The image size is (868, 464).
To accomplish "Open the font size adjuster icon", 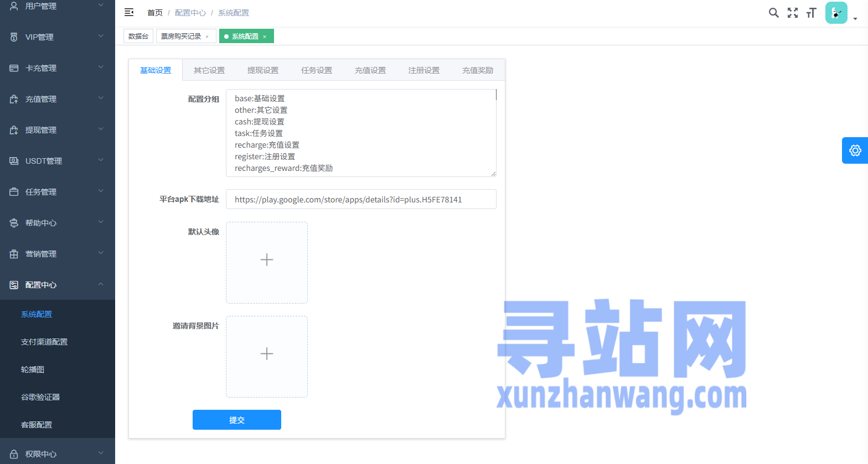I will click(812, 13).
